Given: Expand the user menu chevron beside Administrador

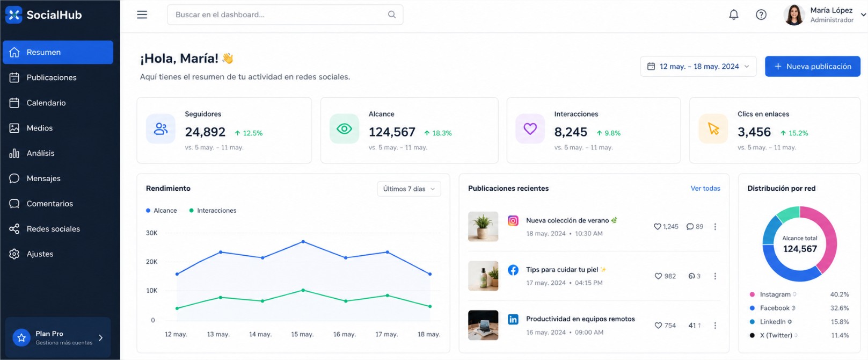Looking at the screenshot, I should click(x=863, y=15).
